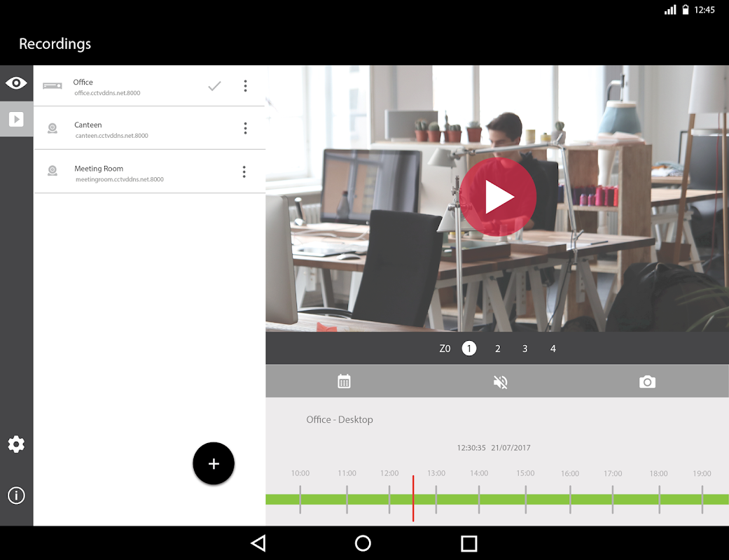
Task: Open the live view eye icon in sidebar
Action: [16, 83]
